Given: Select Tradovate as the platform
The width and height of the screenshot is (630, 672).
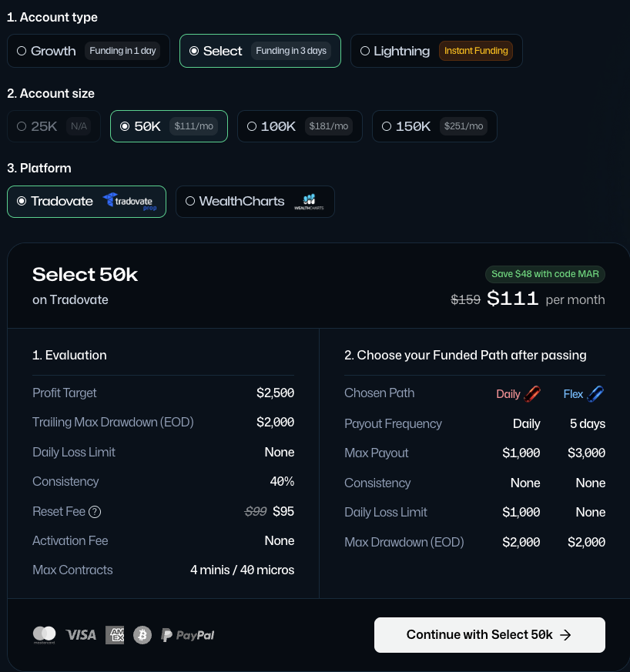Looking at the screenshot, I should tap(86, 202).
